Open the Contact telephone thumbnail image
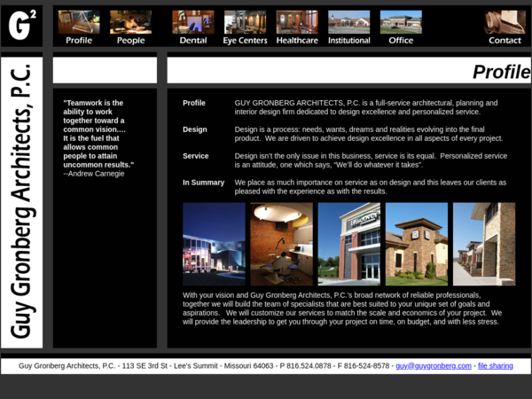 coord(505,22)
